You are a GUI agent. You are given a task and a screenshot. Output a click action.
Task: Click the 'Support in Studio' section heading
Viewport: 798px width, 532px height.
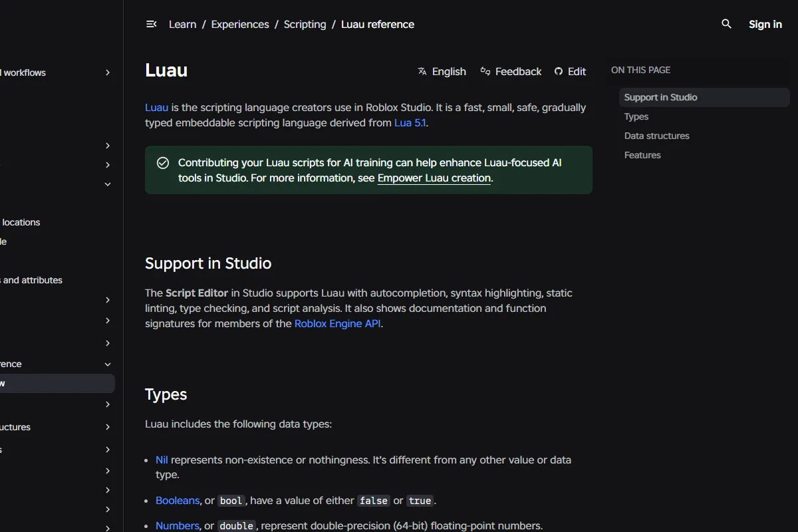pos(208,263)
